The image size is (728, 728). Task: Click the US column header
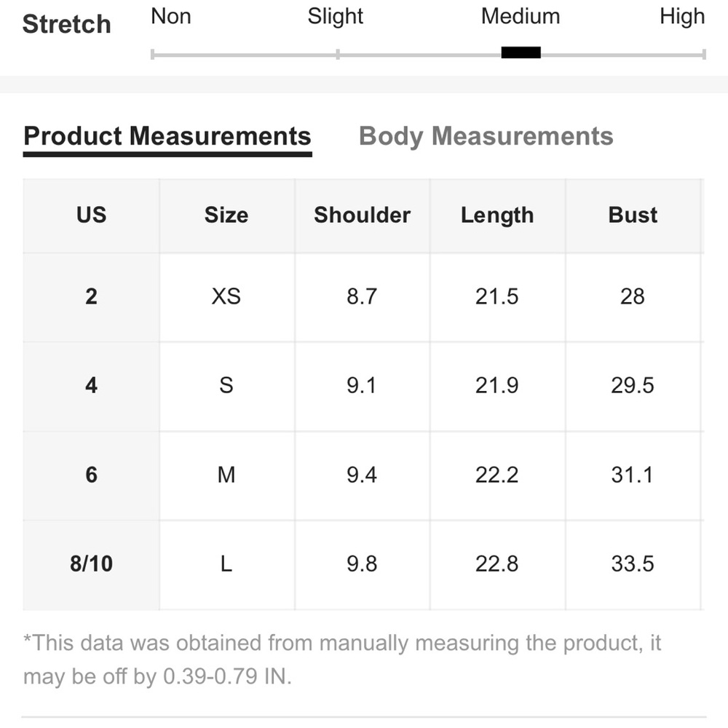[92, 215]
